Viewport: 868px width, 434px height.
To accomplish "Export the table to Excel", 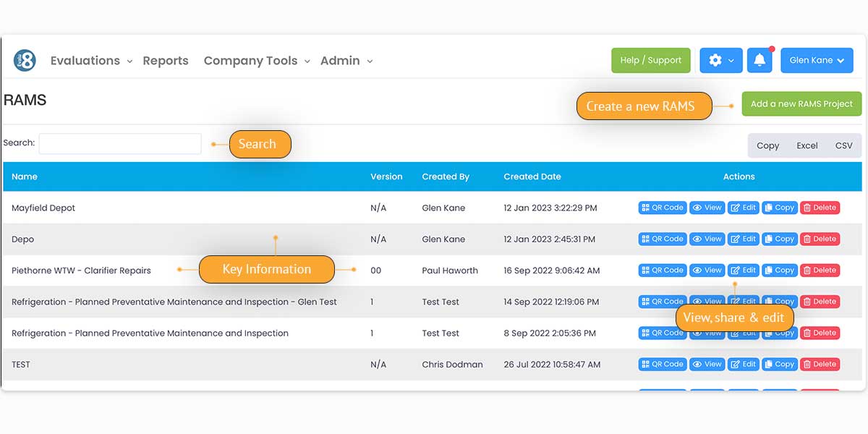I will 807,145.
